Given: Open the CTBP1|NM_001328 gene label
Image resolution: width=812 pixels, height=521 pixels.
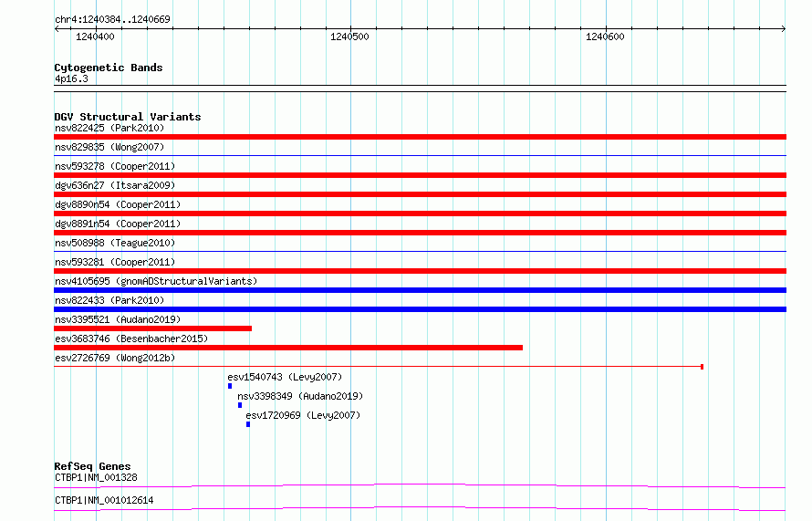Looking at the screenshot, I should (96, 477).
